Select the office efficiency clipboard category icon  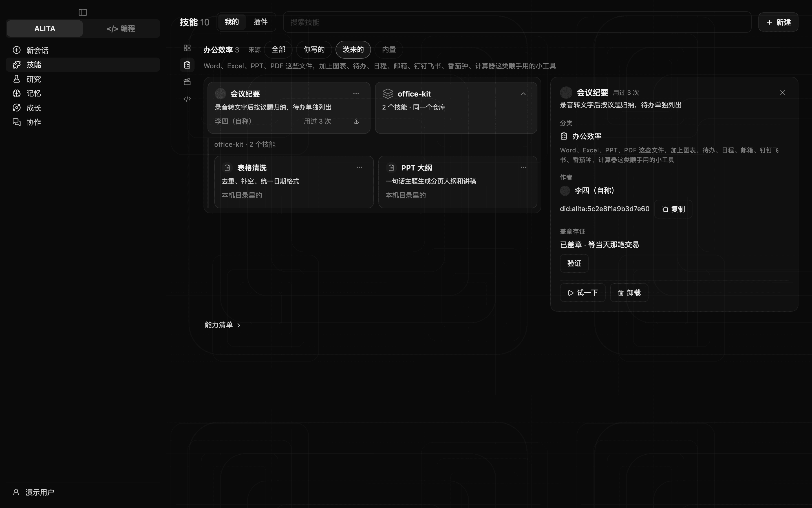(x=187, y=65)
